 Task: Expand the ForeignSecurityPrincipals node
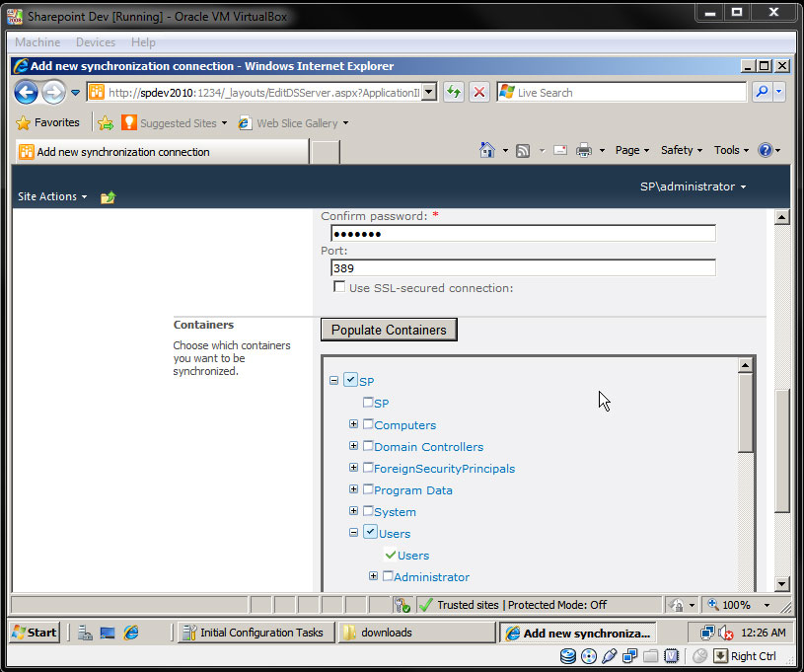353,468
